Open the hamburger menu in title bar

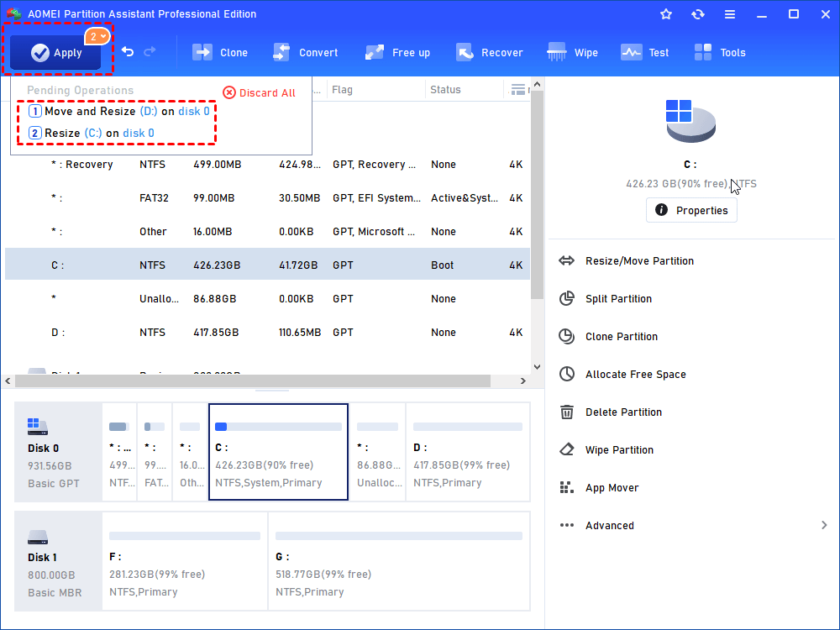(730, 14)
